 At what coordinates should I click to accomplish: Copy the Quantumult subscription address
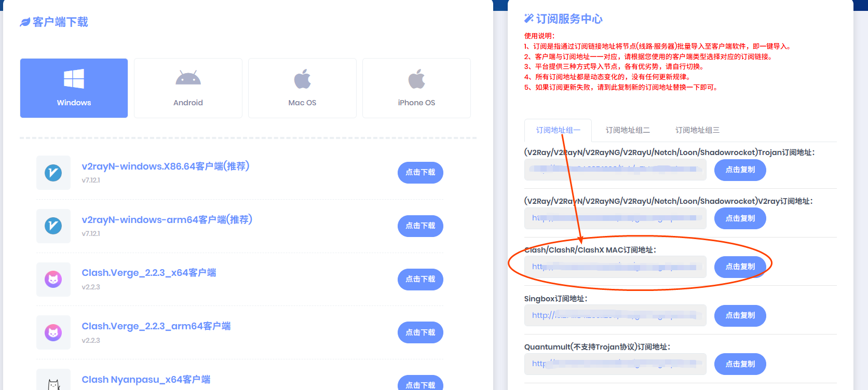click(x=740, y=364)
